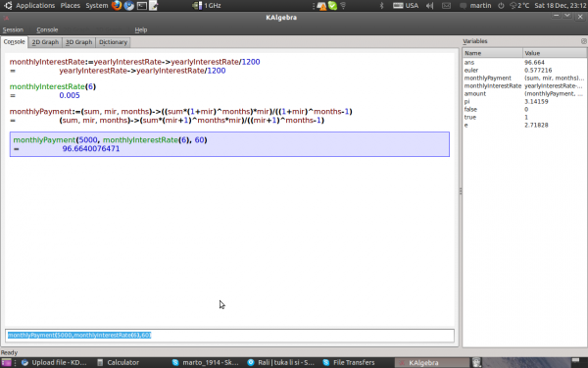588x368 pixels.
Task: Open the martin user menu
Action: [476, 5]
